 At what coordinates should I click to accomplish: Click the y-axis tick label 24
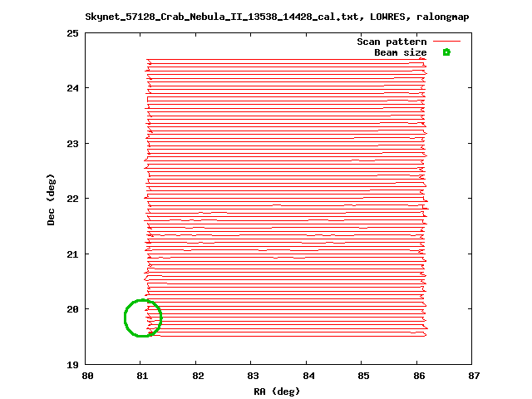72,88
